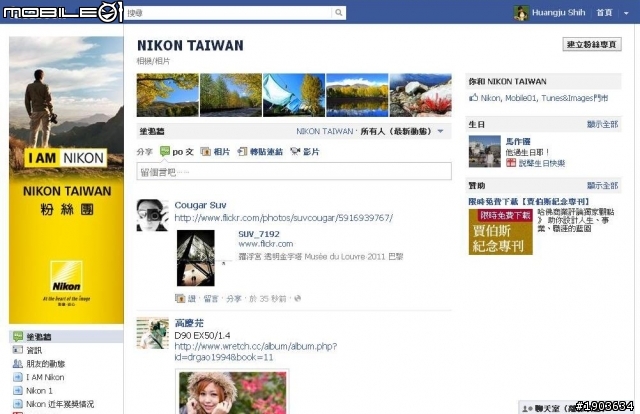
Task: Open Nikon, Mobile01 liked pages link
Action: click(x=544, y=98)
